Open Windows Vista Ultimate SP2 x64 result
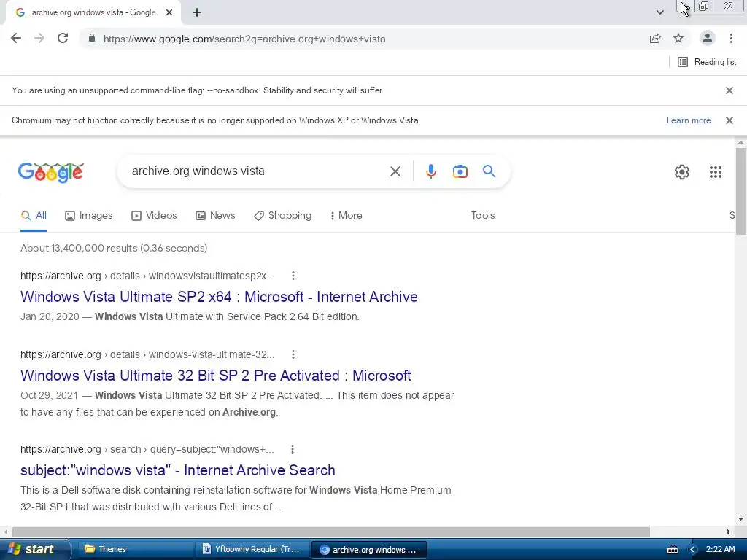 [x=219, y=297]
